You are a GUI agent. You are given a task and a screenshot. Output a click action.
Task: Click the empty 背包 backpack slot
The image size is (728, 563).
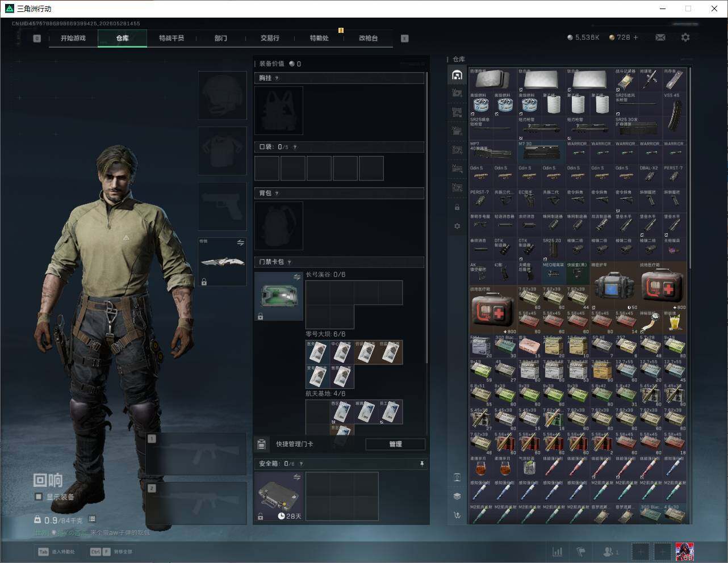279,226
